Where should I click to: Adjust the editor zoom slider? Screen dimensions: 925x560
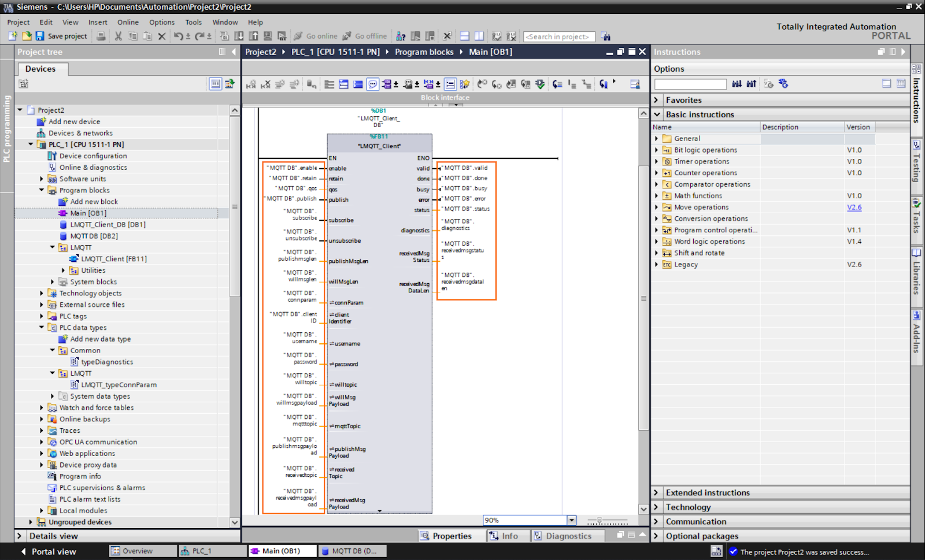(x=600, y=521)
